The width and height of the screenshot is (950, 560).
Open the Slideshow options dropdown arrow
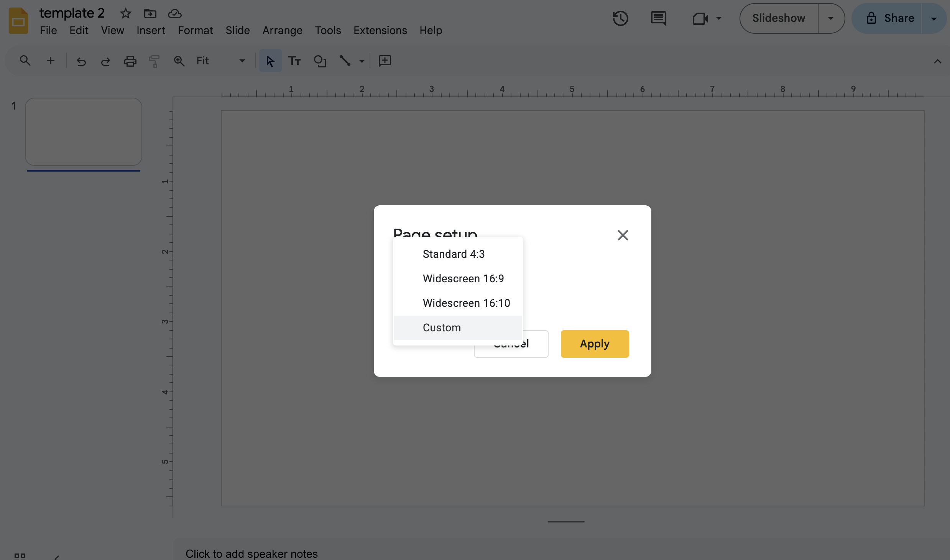point(831,18)
